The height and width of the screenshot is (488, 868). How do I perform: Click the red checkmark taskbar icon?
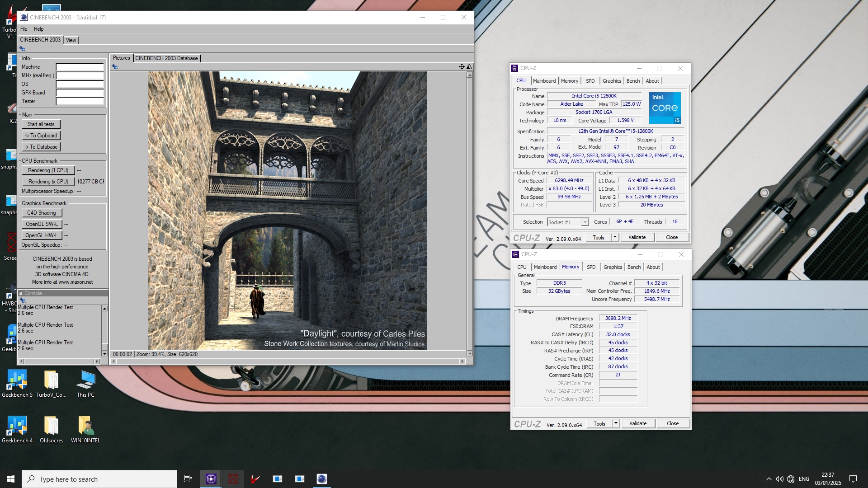point(255,479)
